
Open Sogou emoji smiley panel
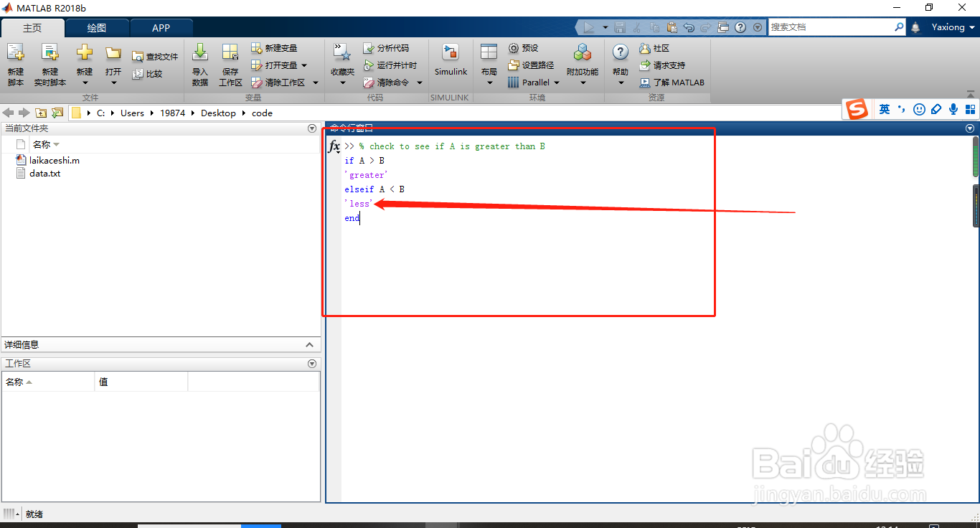click(x=919, y=109)
